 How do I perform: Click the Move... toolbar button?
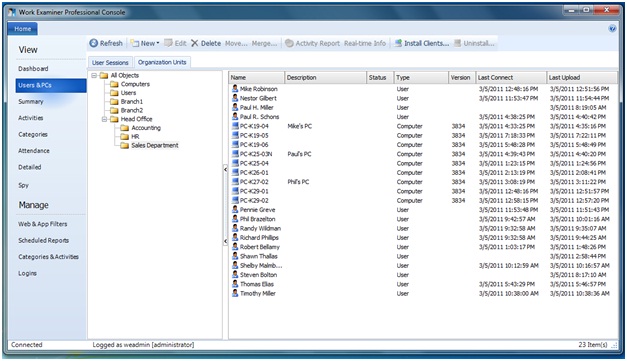(x=236, y=43)
